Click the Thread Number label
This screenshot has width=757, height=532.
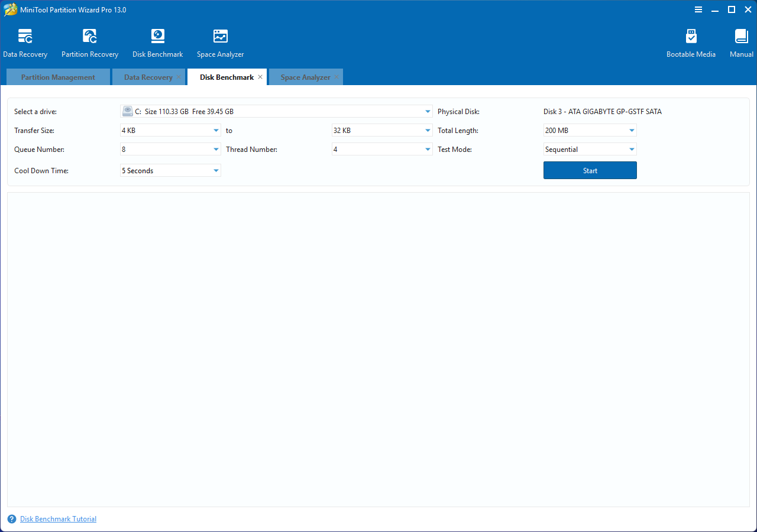(x=251, y=149)
